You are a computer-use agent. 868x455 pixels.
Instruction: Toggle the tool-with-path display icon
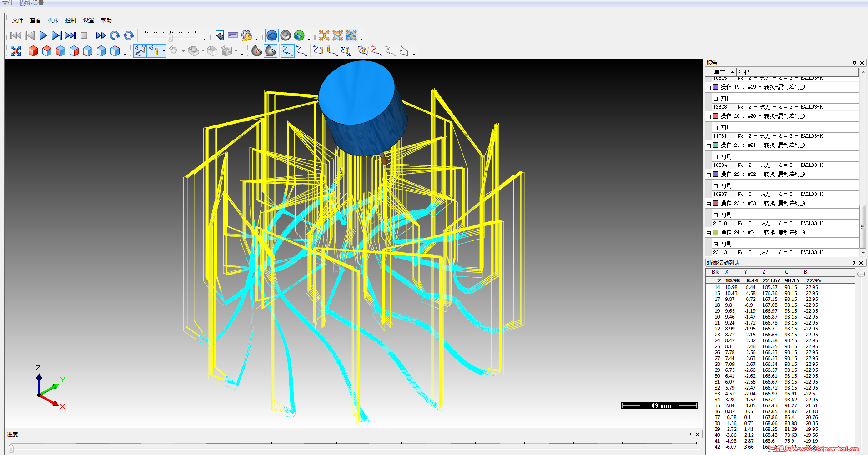[x=140, y=51]
